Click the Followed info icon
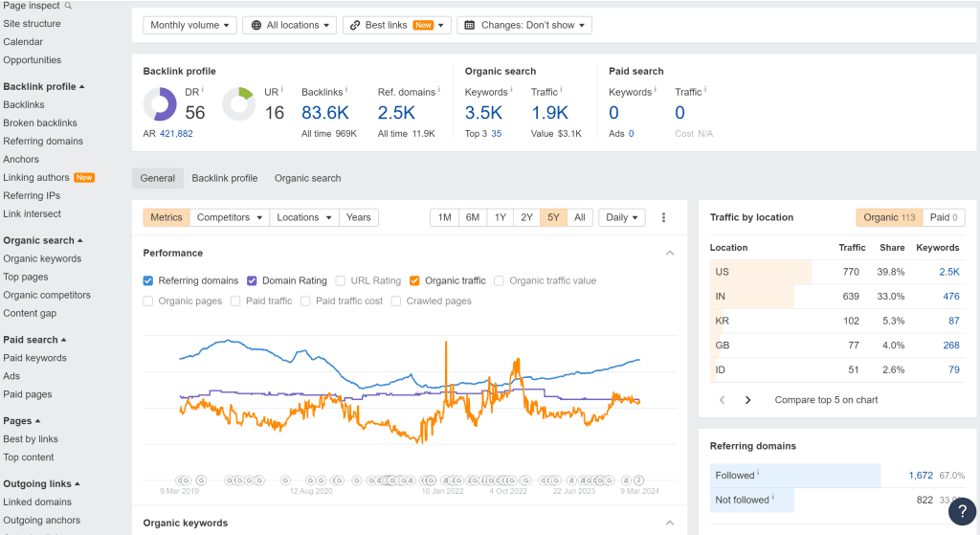 758,473
